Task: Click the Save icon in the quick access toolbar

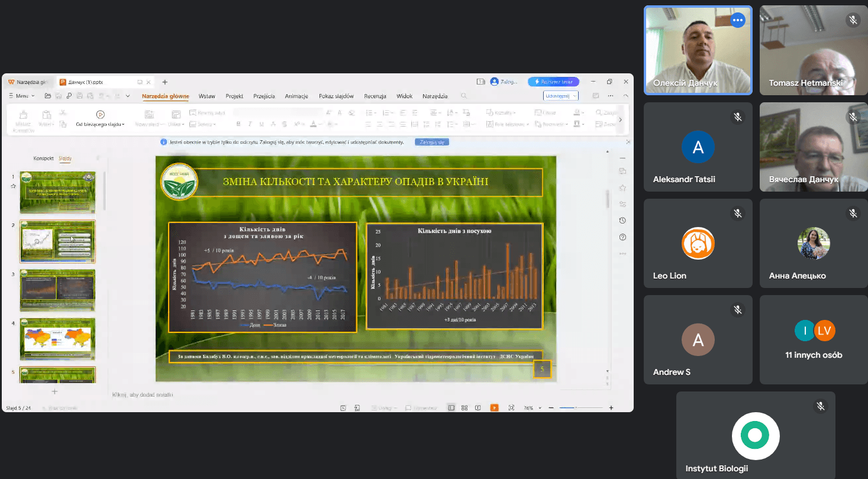Action: [59, 96]
